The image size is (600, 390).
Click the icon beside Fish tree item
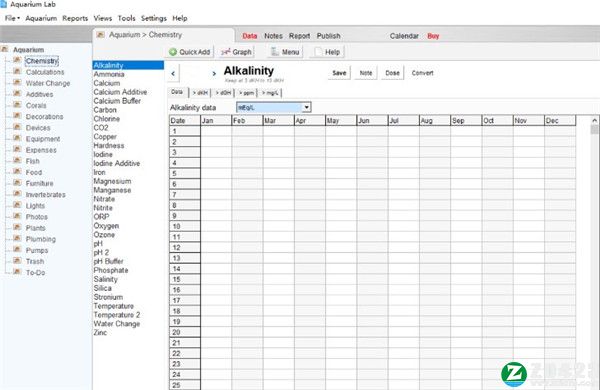click(17, 160)
